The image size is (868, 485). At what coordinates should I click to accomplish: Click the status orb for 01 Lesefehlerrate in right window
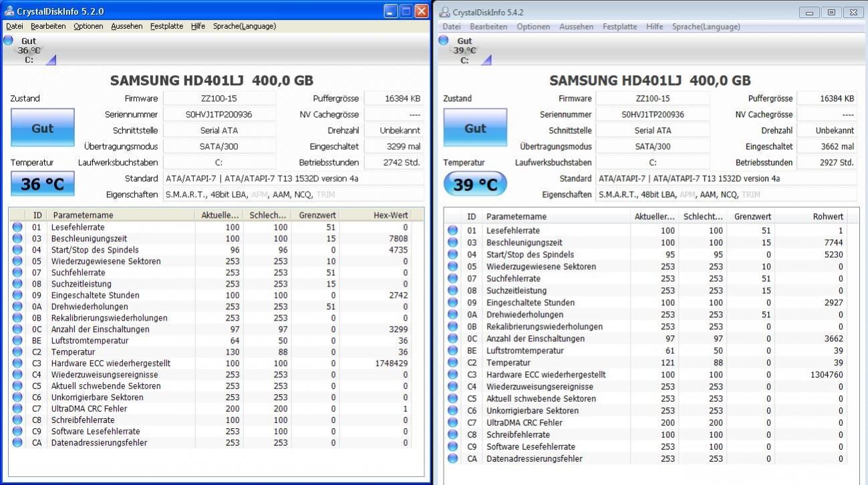click(452, 230)
